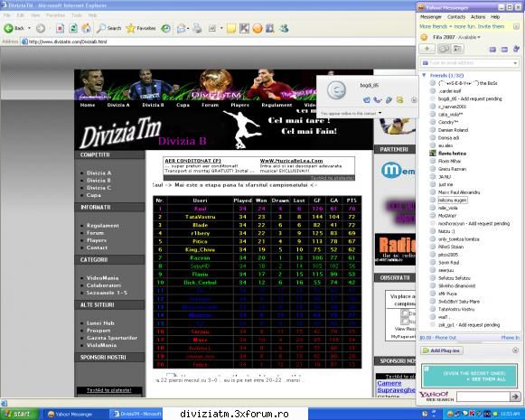Click the Add Plug-ins button
This screenshot has height=420, width=525.
pyautogui.click(x=442, y=350)
